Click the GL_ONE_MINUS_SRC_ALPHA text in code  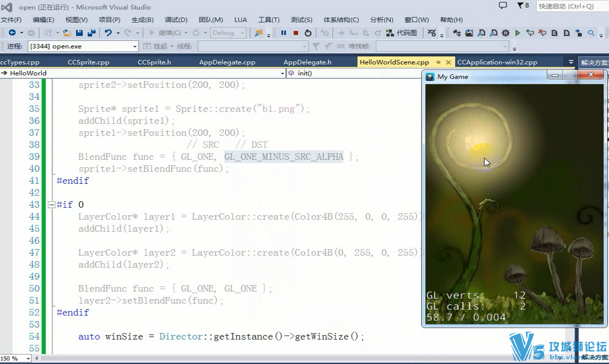(284, 157)
